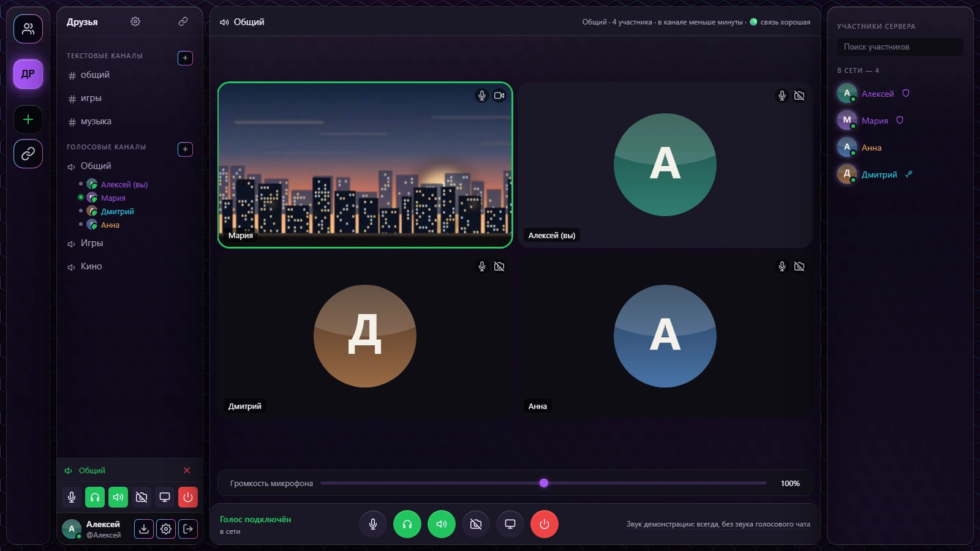Viewport: 980px width, 551px height.
Task: Click sidebar red disconnect button
Action: click(188, 497)
